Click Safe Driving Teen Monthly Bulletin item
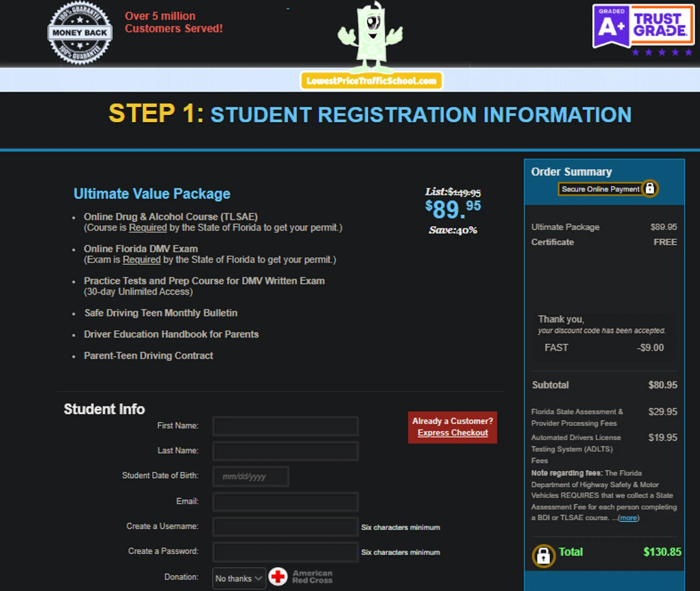 pos(161,313)
